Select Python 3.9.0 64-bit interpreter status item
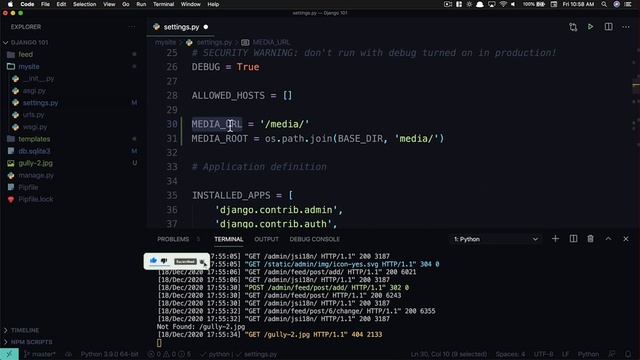The width and height of the screenshot is (640, 360). click(x=109, y=354)
